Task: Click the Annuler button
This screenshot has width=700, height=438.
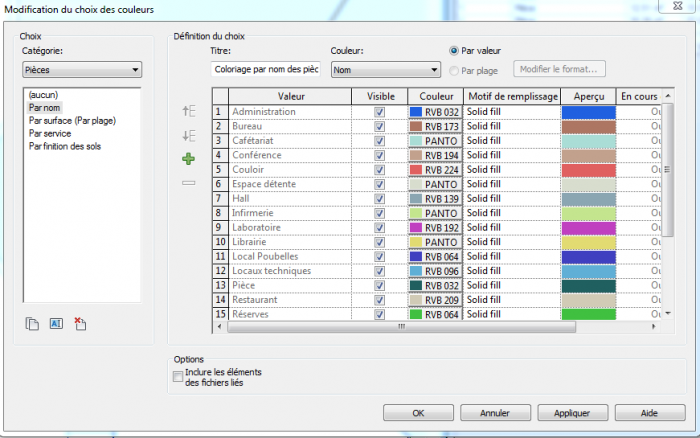Action: coord(494,412)
